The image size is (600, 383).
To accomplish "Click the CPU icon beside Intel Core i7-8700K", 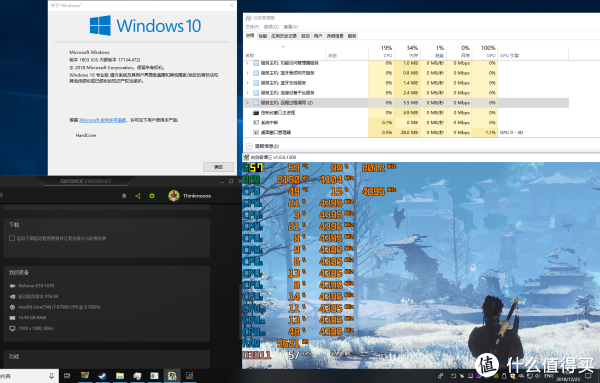I will pyautogui.click(x=12, y=307).
